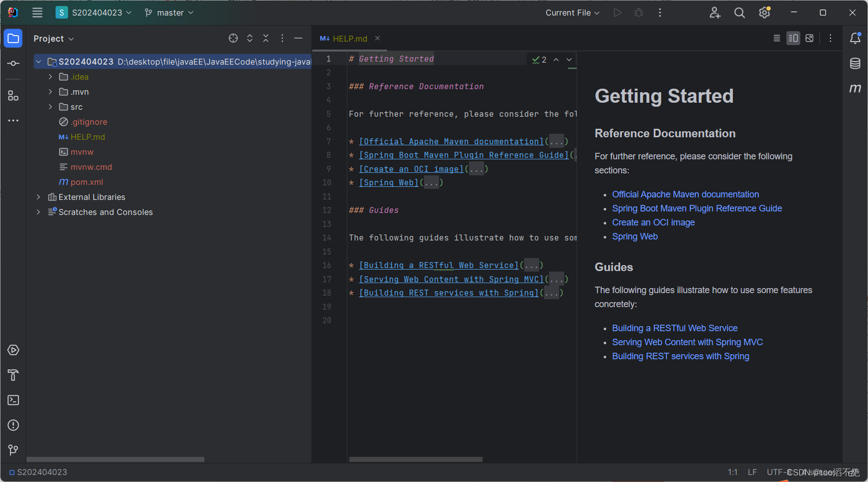
Task: Open the Database tool window
Action: pos(855,63)
